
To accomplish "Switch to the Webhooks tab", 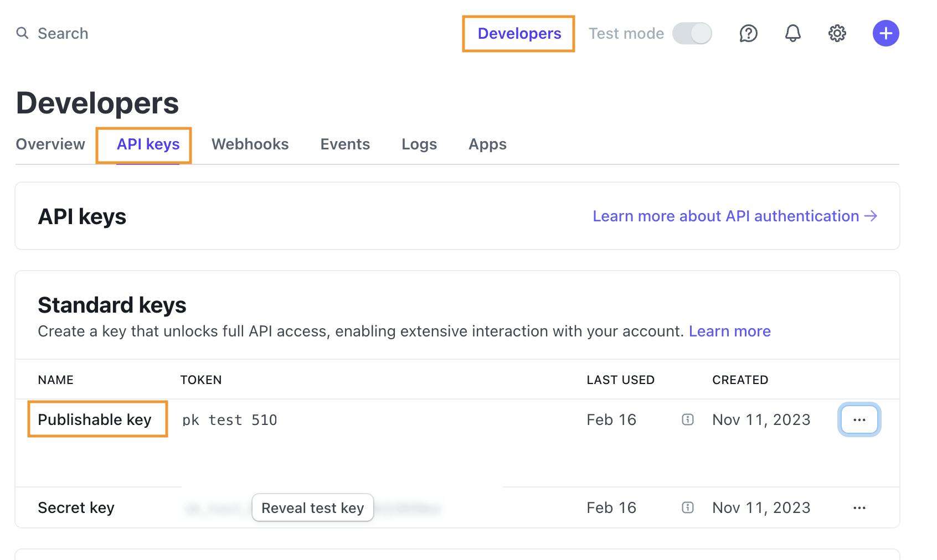I will 250,144.
